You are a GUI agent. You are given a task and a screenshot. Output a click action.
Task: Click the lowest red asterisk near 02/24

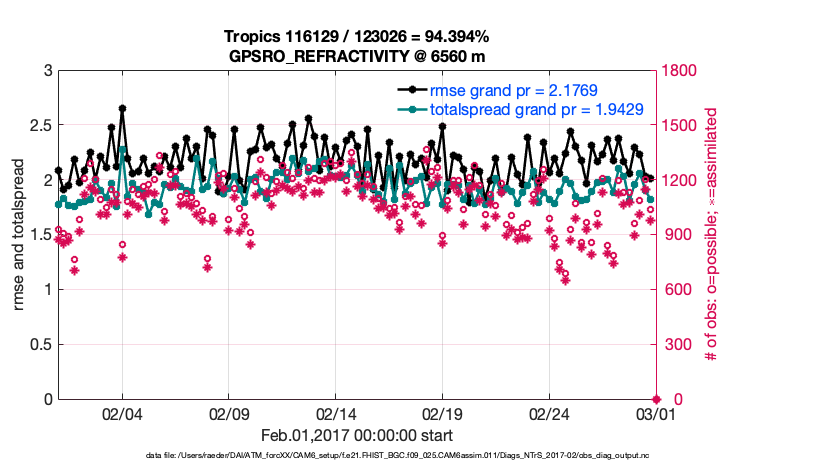tap(566, 280)
